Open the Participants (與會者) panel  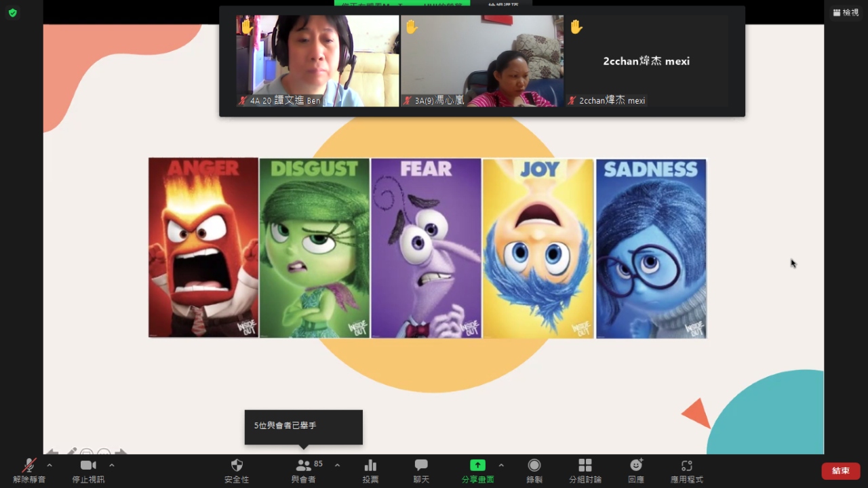pos(304,470)
